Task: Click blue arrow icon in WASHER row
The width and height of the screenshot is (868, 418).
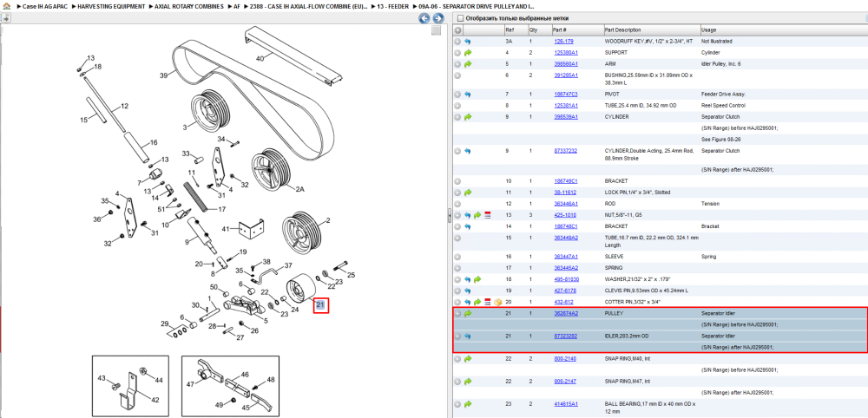Action: click(x=467, y=279)
